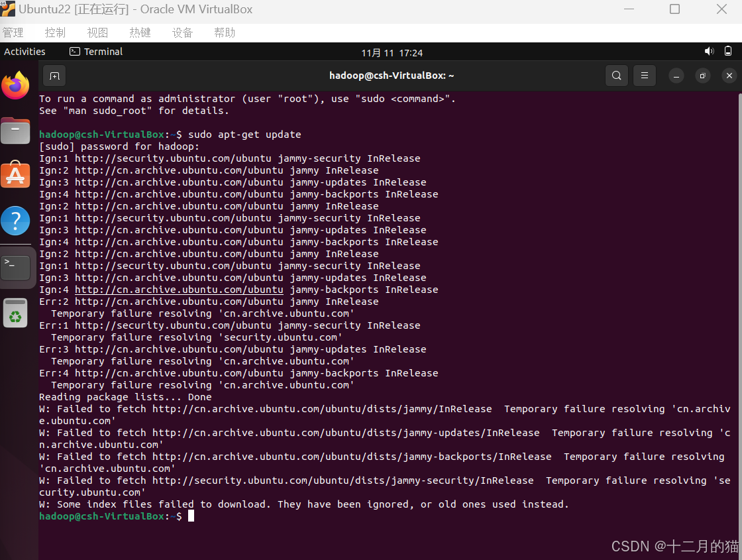The width and height of the screenshot is (742, 560).
Task: Click "Temporary failure resolving 'security.ubuntu.com'" line
Action: pos(196,337)
